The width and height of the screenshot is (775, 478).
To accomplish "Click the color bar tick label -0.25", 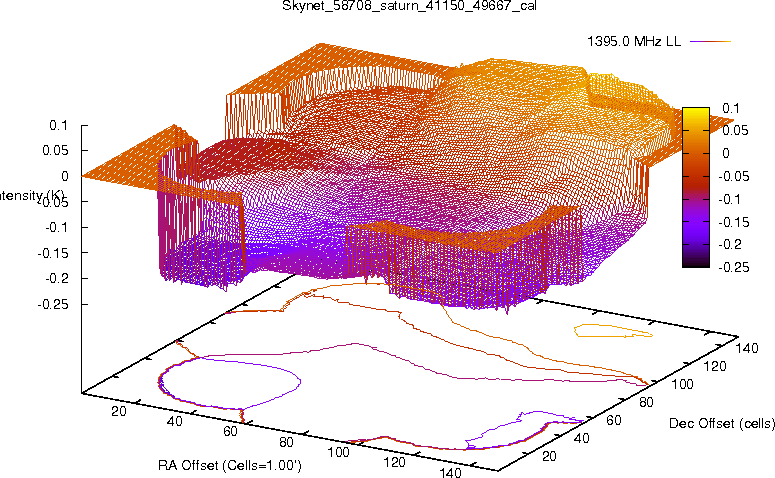I will pyautogui.click(x=733, y=267).
